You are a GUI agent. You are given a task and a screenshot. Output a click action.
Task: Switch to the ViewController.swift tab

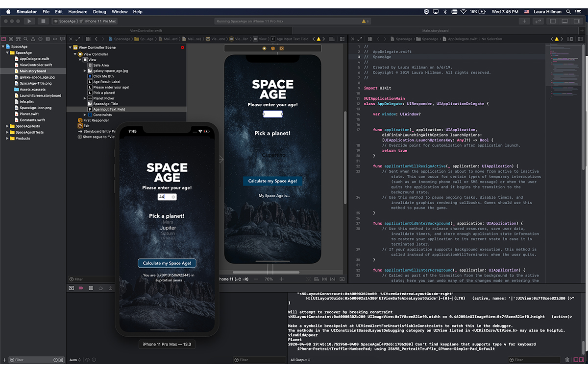click(146, 30)
